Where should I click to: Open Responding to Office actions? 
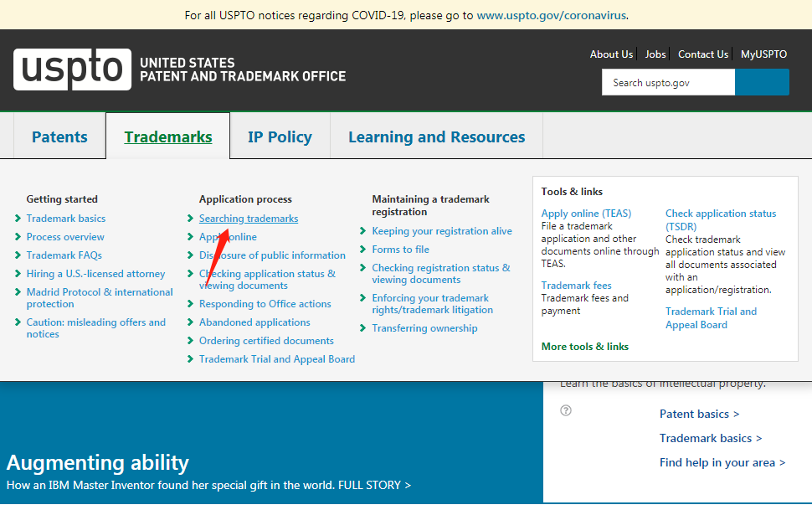pos(265,304)
